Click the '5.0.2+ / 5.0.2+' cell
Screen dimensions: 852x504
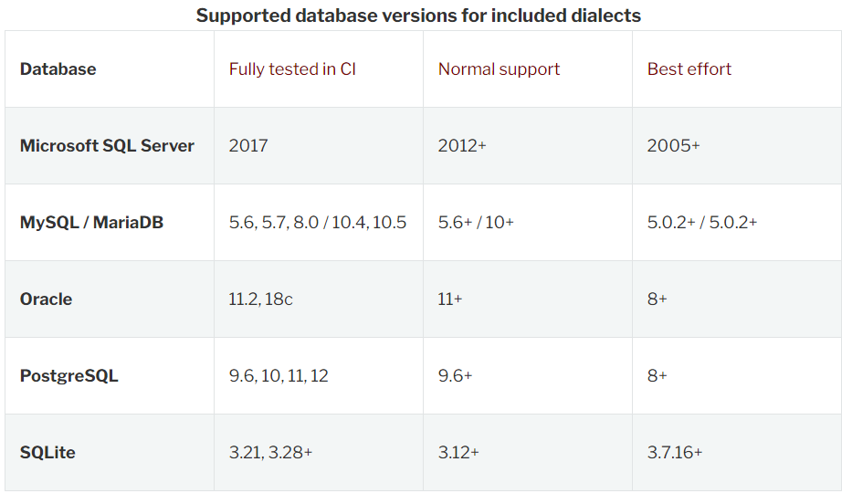(702, 223)
